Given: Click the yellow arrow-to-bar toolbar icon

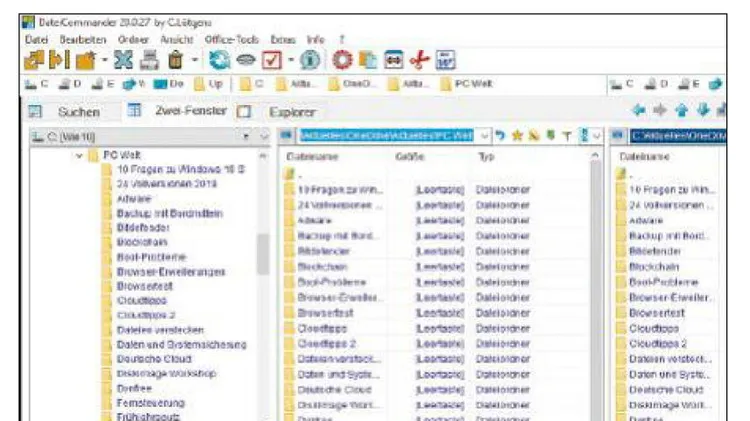Looking at the screenshot, I should [x=60, y=60].
